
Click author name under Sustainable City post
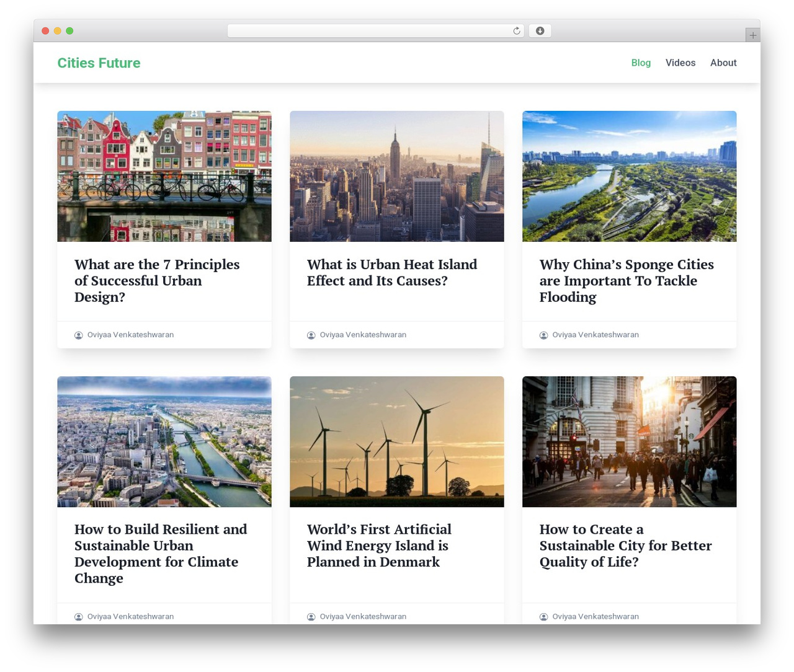pyautogui.click(x=595, y=617)
